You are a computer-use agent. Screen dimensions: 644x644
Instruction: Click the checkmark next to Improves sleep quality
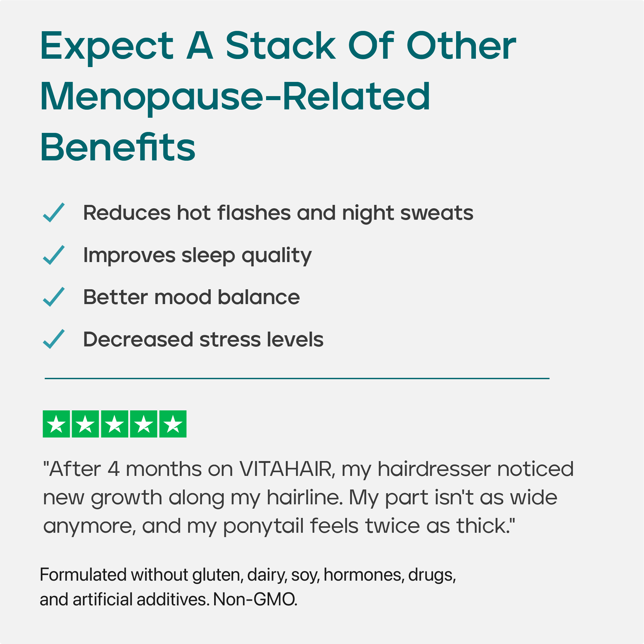tap(54, 255)
